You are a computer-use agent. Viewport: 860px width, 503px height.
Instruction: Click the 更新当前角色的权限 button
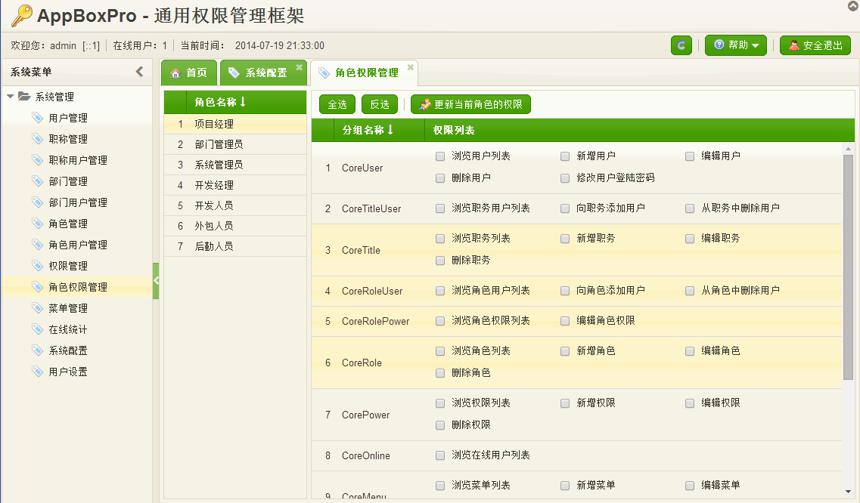coord(471,104)
